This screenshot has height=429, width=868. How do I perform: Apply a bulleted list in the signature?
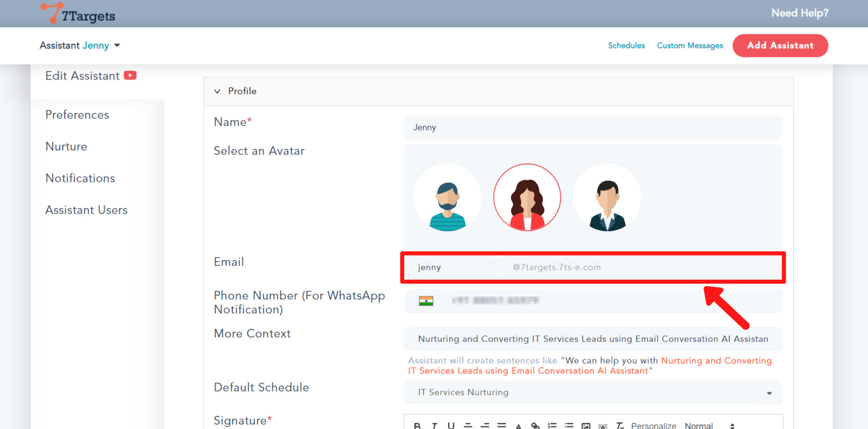pos(569,425)
